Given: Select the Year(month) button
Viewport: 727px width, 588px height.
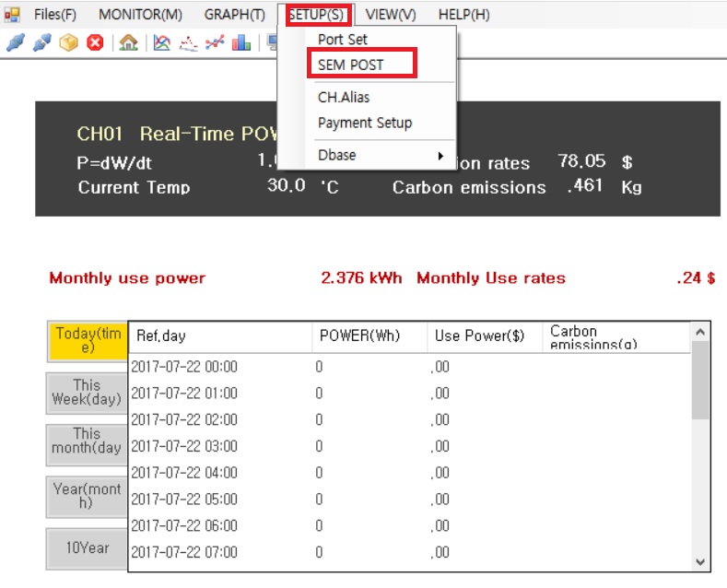Looking at the screenshot, I should [x=88, y=496].
